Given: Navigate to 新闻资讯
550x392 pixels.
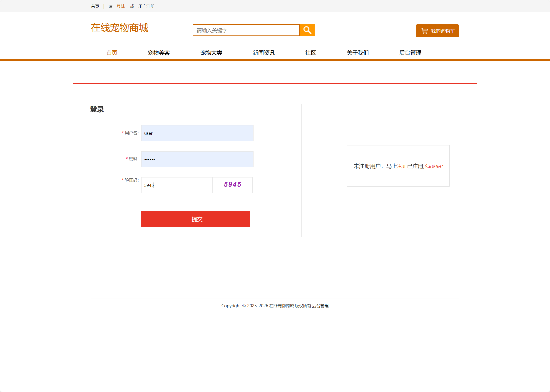Looking at the screenshot, I should (263, 53).
